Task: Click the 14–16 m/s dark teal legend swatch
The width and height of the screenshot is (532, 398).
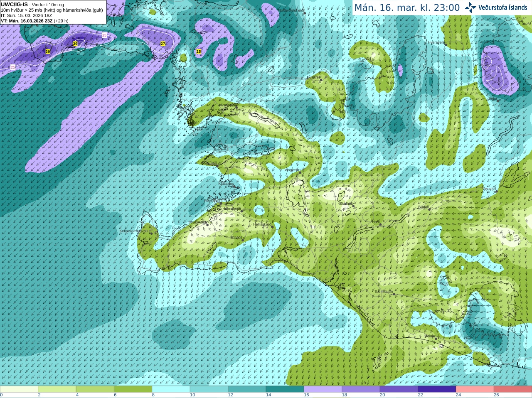Action: click(285, 389)
